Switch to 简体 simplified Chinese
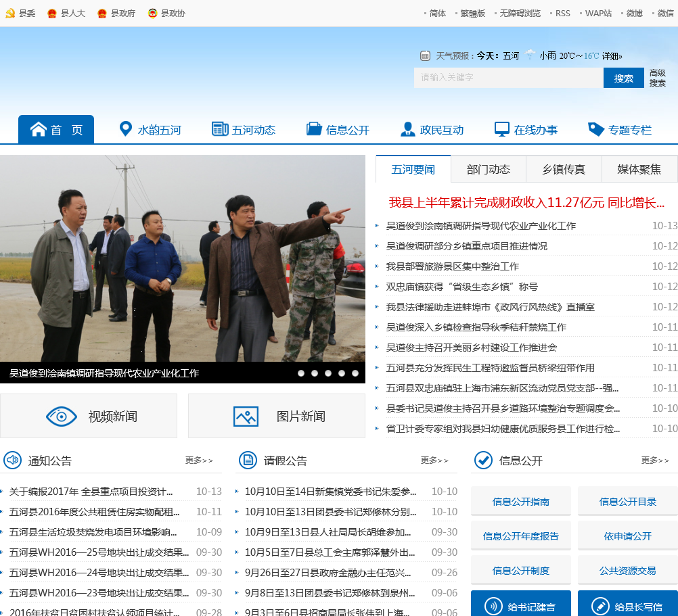Image resolution: width=678 pixels, height=616 pixels. 438,14
